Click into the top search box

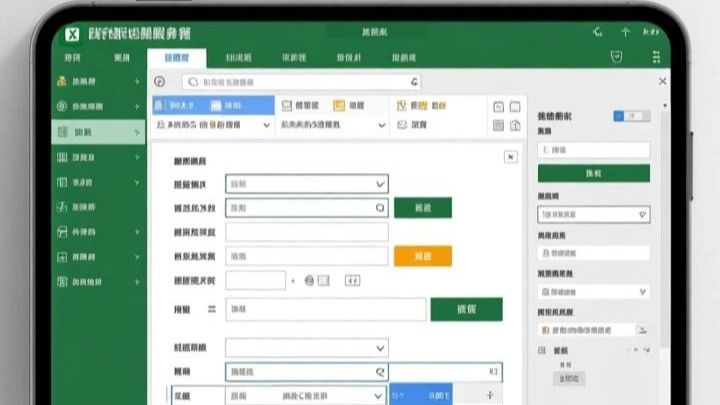click(302, 82)
